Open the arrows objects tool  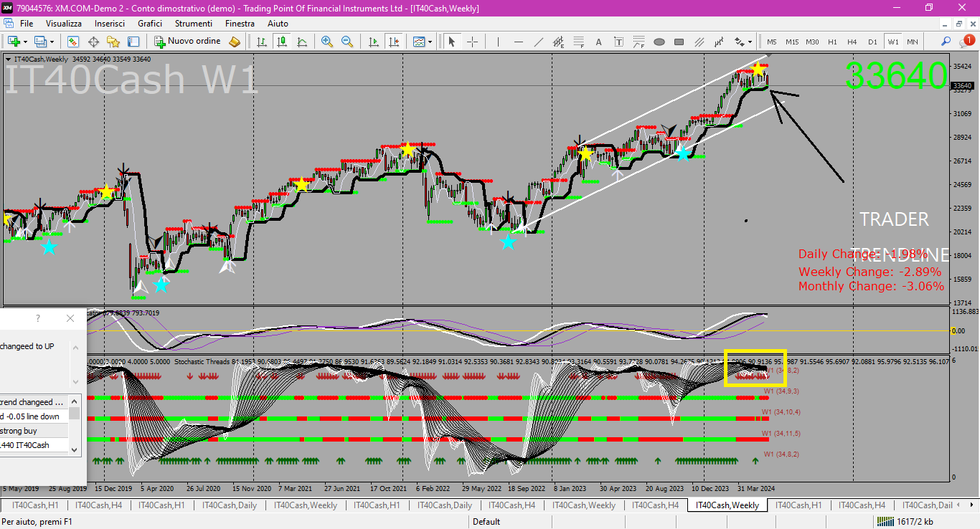pos(738,42)
